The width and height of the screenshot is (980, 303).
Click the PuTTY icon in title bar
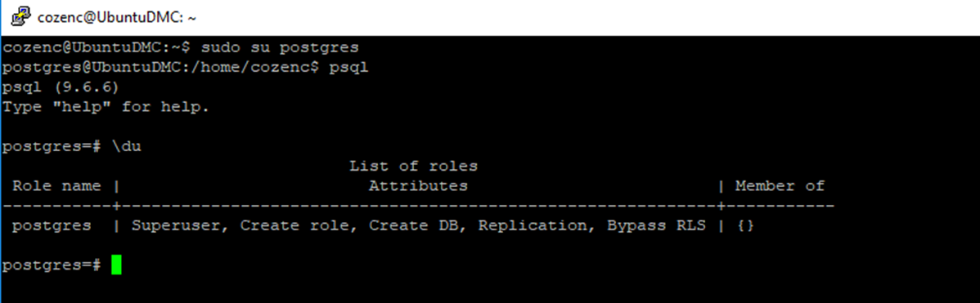[20, 17]
